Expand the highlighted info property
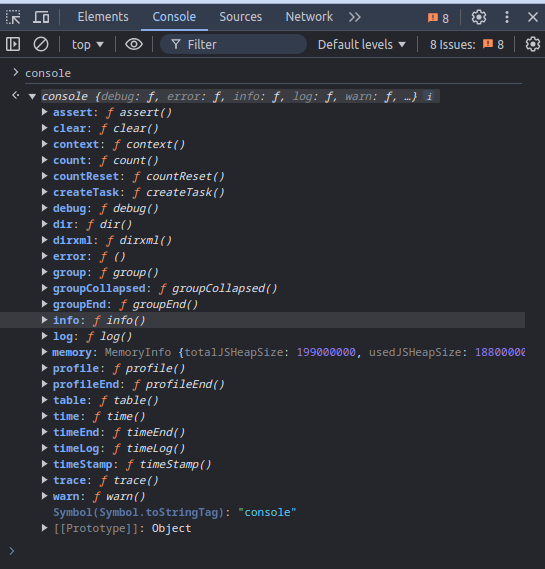Screen dimensions: 545x569 (x=45, y=320)
